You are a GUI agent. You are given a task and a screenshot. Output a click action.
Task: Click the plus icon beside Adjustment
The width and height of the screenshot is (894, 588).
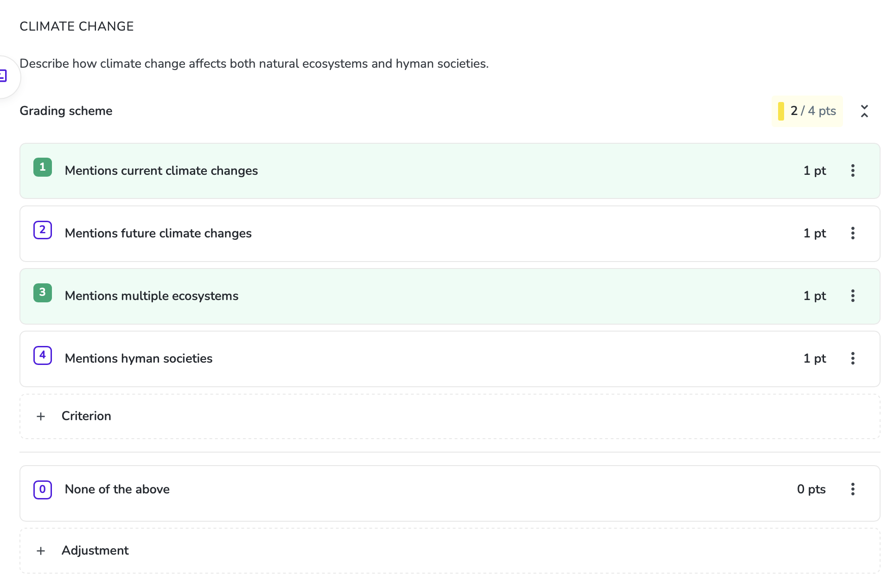pyautogui.click(x=41, y=551)
